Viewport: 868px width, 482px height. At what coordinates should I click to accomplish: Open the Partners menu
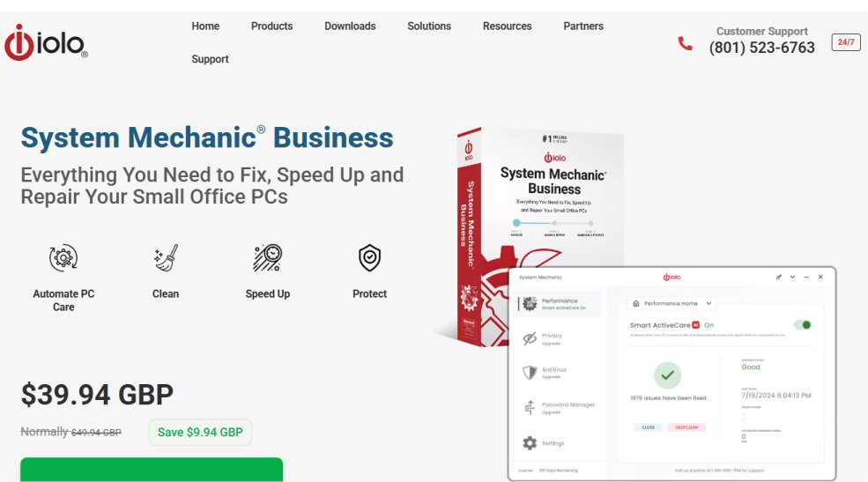(583, 26)
